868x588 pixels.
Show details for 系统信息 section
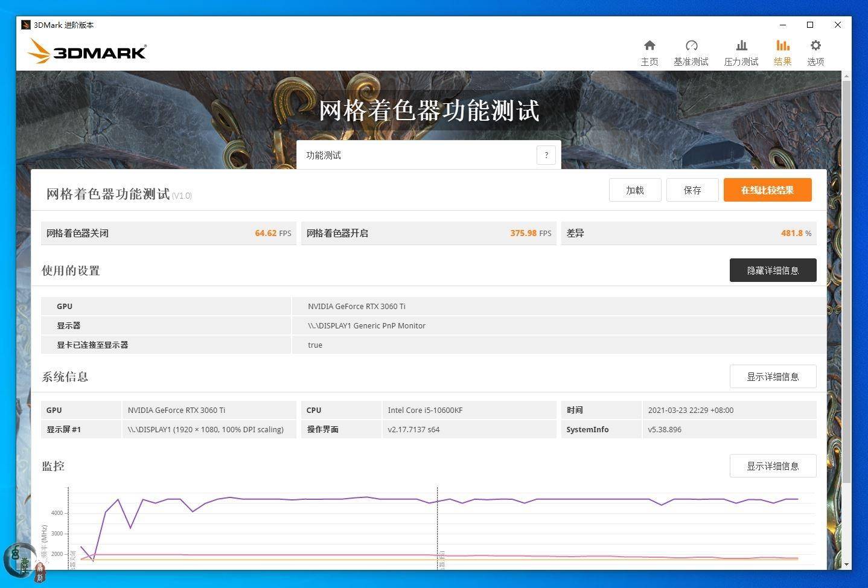[x=773, y=377]
